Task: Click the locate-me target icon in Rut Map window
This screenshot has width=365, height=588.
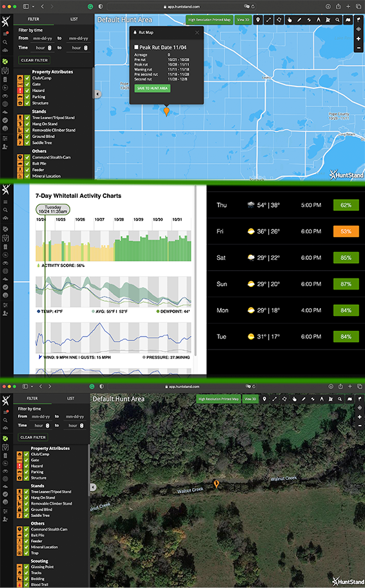Action: [359, 29]
